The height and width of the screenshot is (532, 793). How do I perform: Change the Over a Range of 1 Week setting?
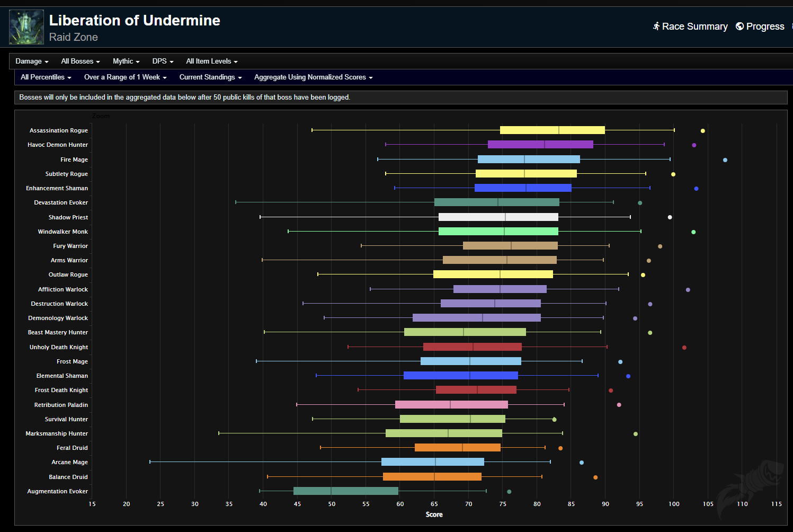click(125, 77)
